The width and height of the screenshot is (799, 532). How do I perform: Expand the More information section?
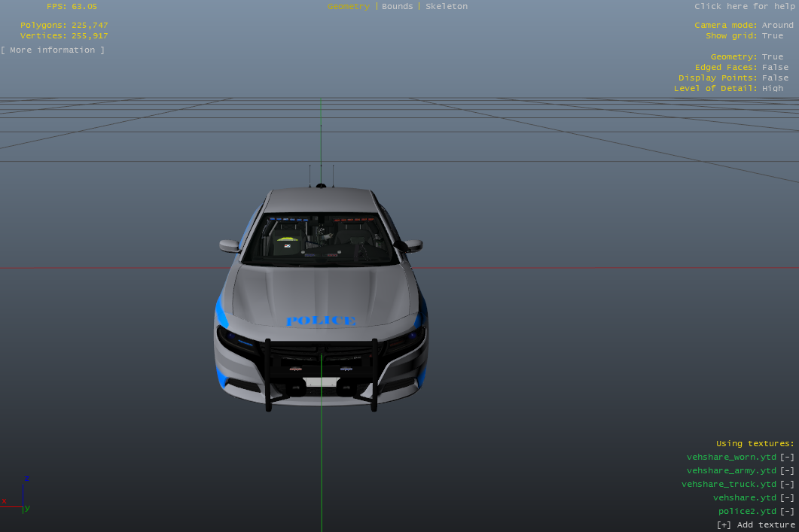click(53, 50)
